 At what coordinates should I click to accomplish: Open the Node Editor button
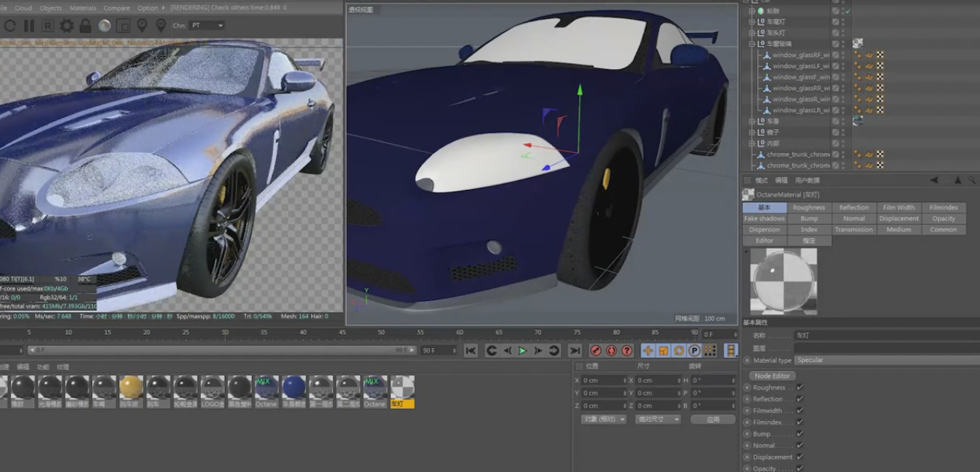(772, 375)
